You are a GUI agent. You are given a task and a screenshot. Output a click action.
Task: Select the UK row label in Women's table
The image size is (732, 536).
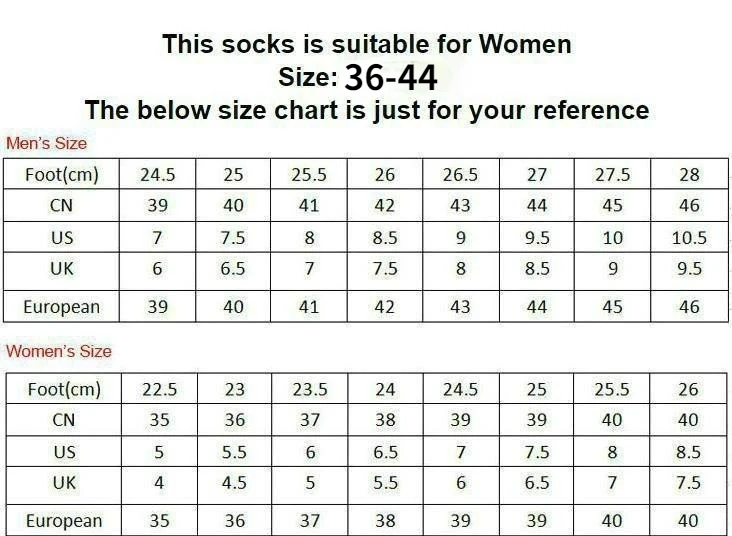(x=64, y=482)
